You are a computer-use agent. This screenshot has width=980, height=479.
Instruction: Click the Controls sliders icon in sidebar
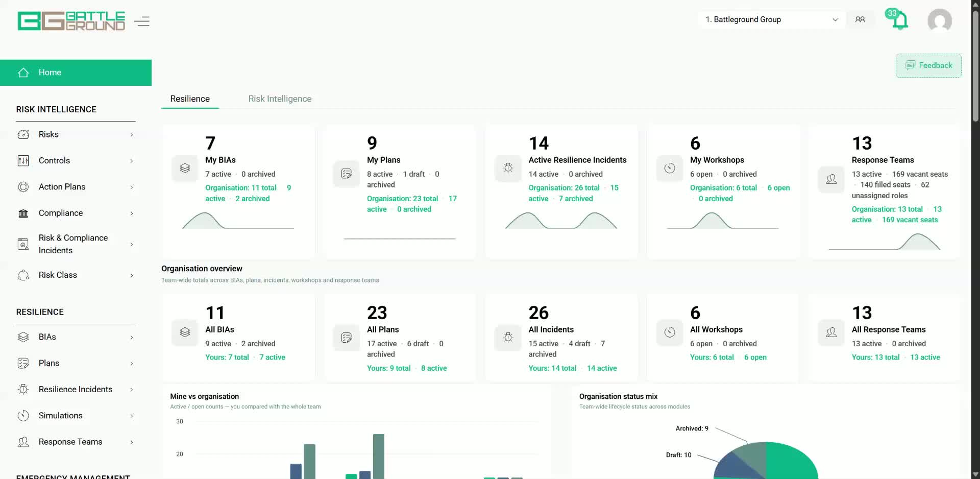tap(23, 161)
